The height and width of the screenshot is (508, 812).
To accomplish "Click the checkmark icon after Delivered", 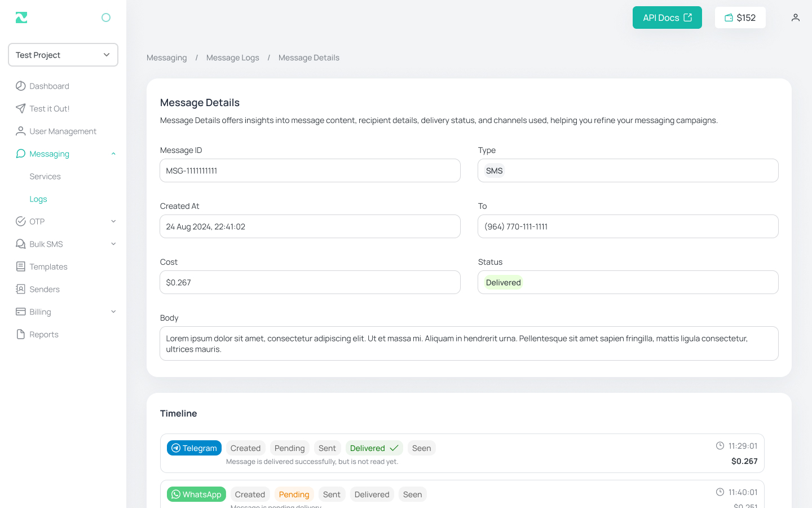I will tap(394, 448).
